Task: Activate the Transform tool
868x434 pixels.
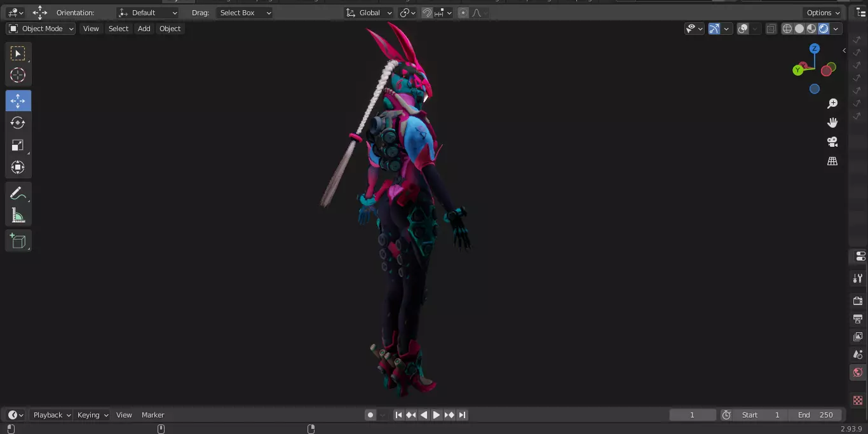Action: tap(18, 167)
